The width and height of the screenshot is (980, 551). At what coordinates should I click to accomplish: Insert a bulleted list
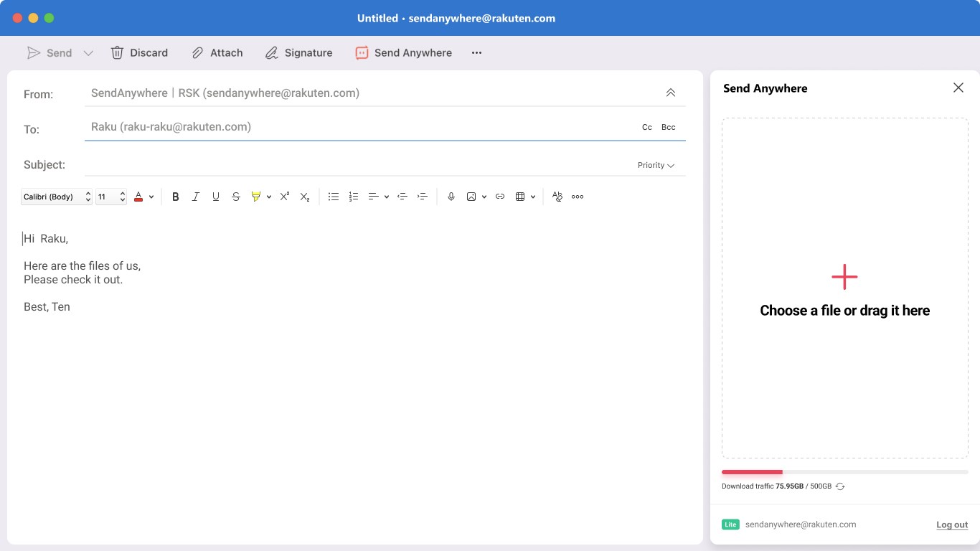tap(334, 197)
